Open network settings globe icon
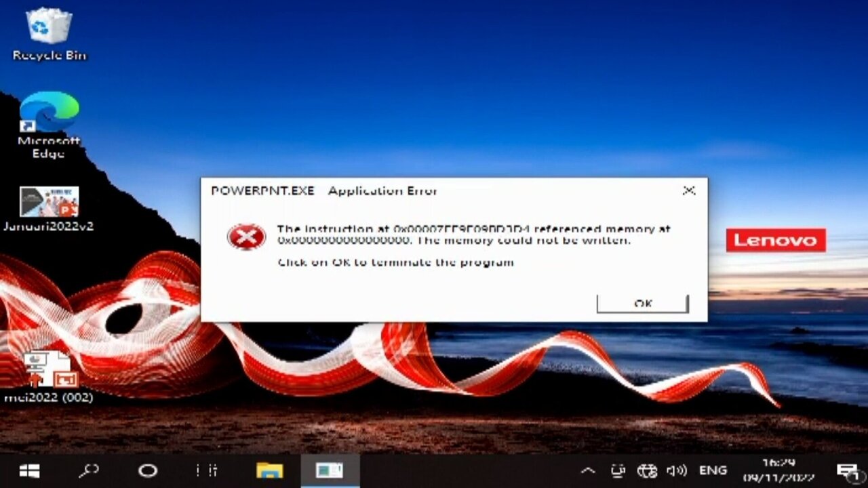 pyautogui.click(x=648, y=470)
